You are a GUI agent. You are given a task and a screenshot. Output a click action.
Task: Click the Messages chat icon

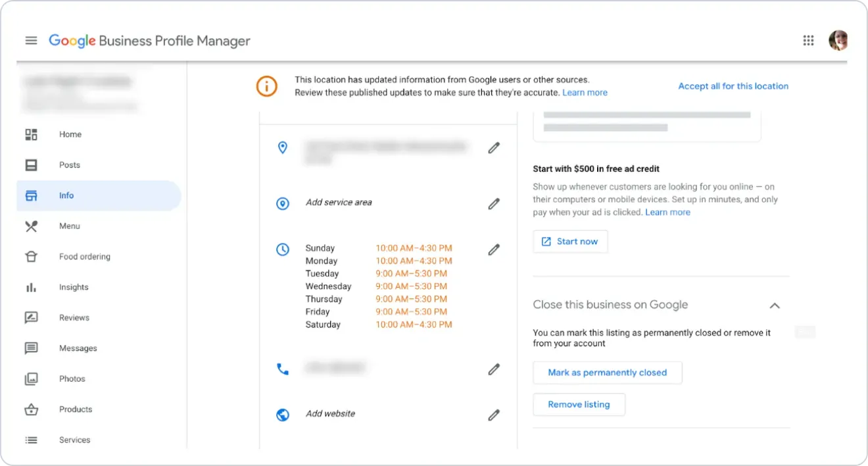pos(31,348)
